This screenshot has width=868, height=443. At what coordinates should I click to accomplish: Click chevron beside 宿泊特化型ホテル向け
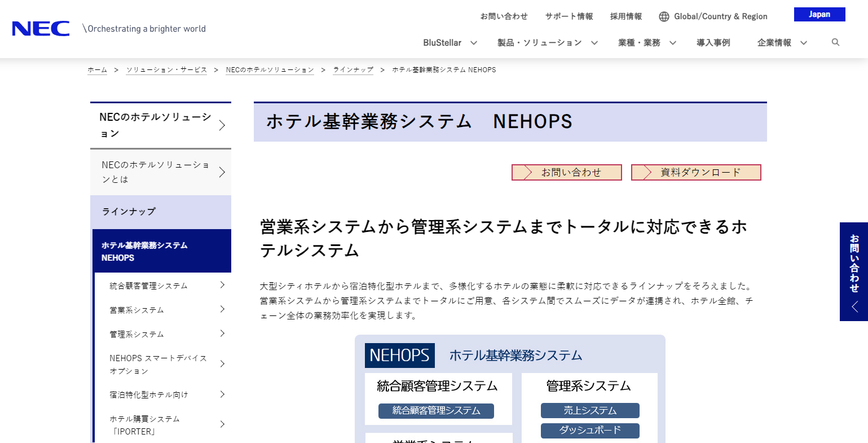tap(222, 394)
